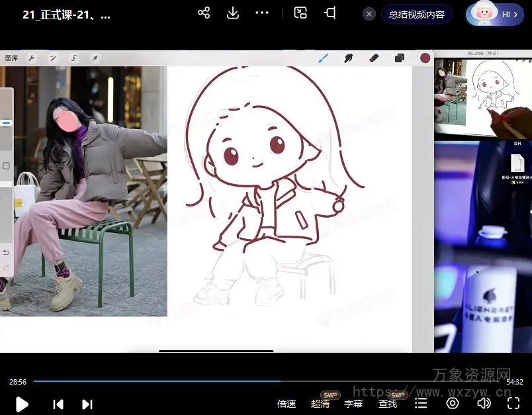Click the picture-in-picture window icon
532x415 pixels.
(300, 13)
